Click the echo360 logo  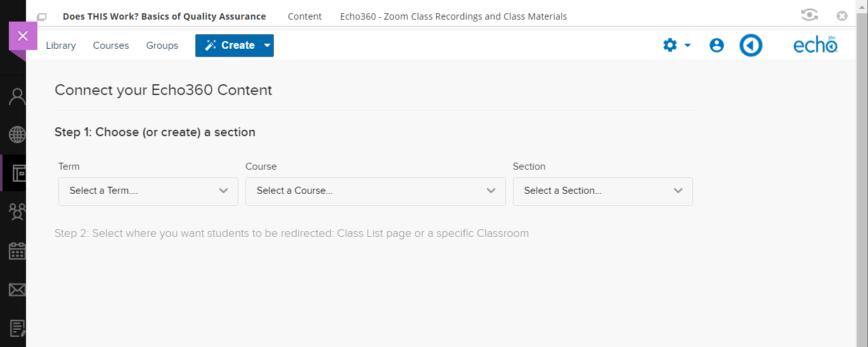click(x=815, y=46)
